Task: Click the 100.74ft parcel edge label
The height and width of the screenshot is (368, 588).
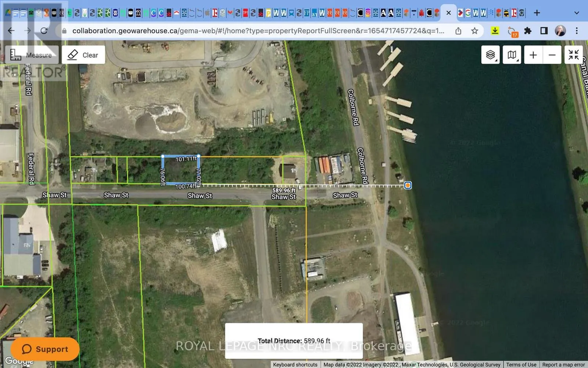Action: click(186, 186)
